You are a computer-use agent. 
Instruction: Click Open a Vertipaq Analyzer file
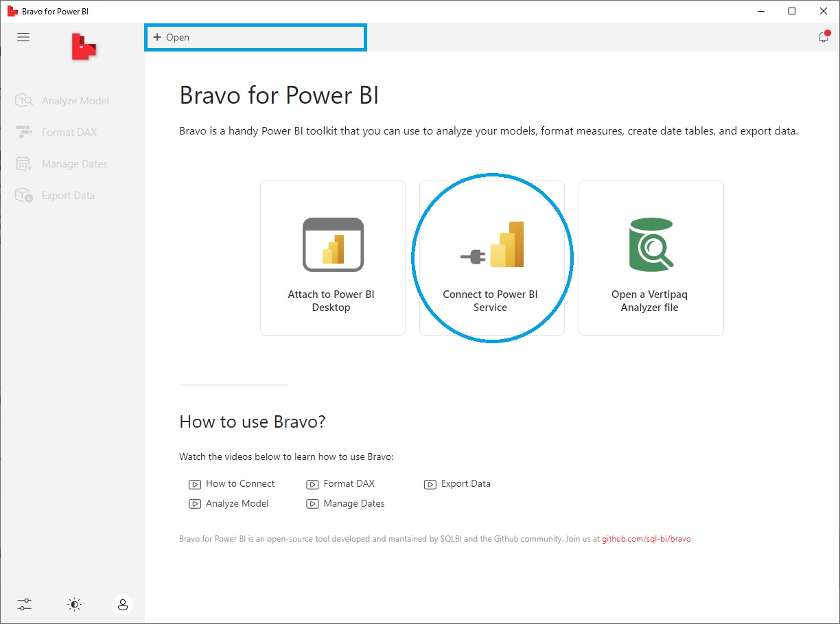coord(651,258)
